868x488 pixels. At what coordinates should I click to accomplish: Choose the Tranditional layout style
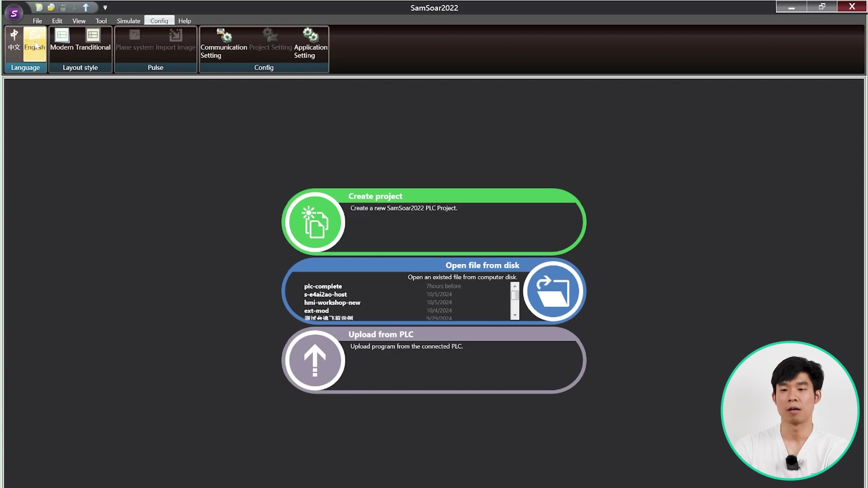[93, 41]
